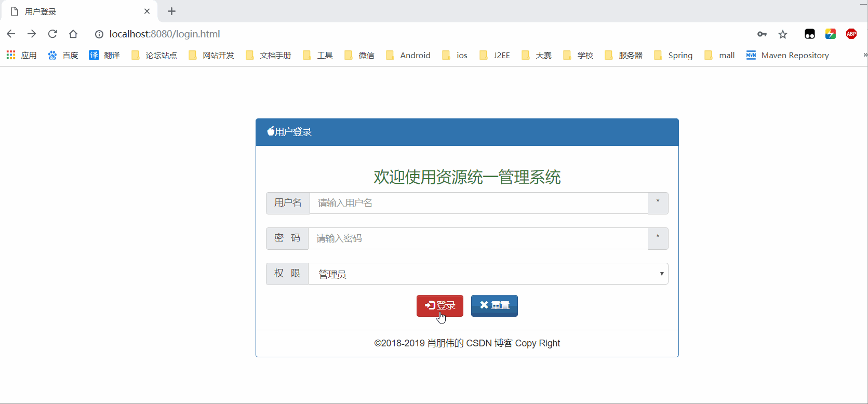Close the 用户登录 tab
This screenshot has width=868, height=404.
(147, 11)
